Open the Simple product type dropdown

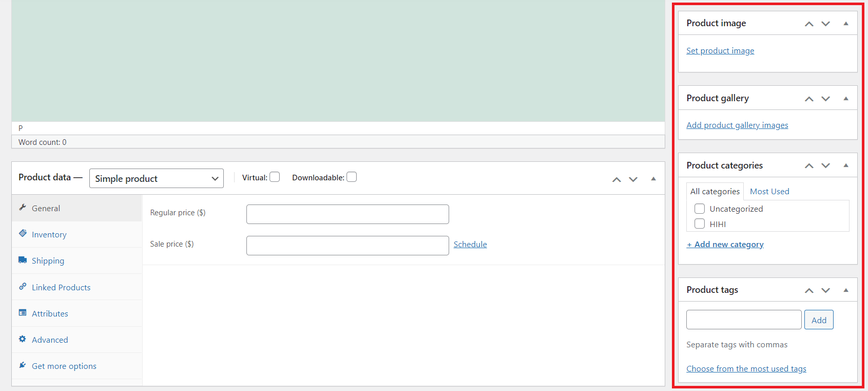157,178
